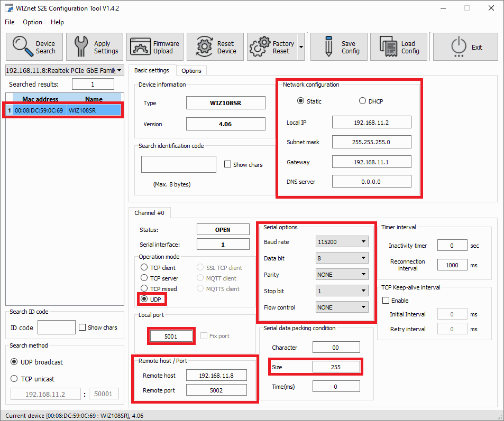Select TCP server operation mode
504x421 pixels.
[x=144, y=278]
